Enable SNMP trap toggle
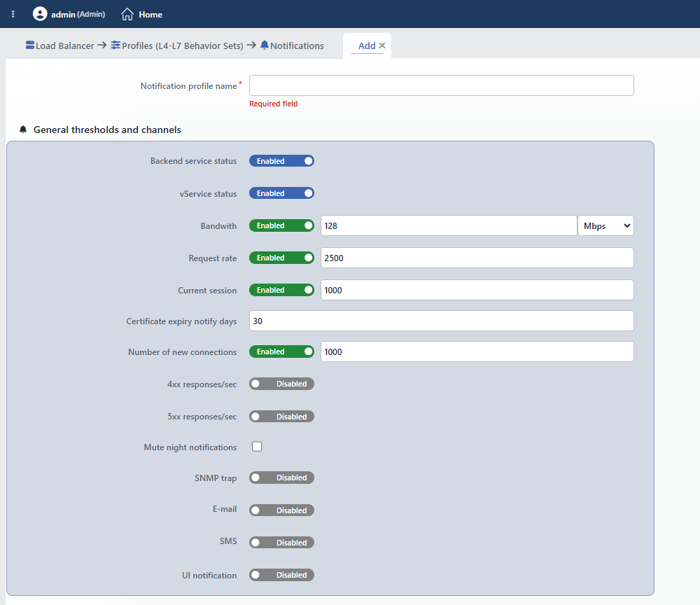 point(281,478)
